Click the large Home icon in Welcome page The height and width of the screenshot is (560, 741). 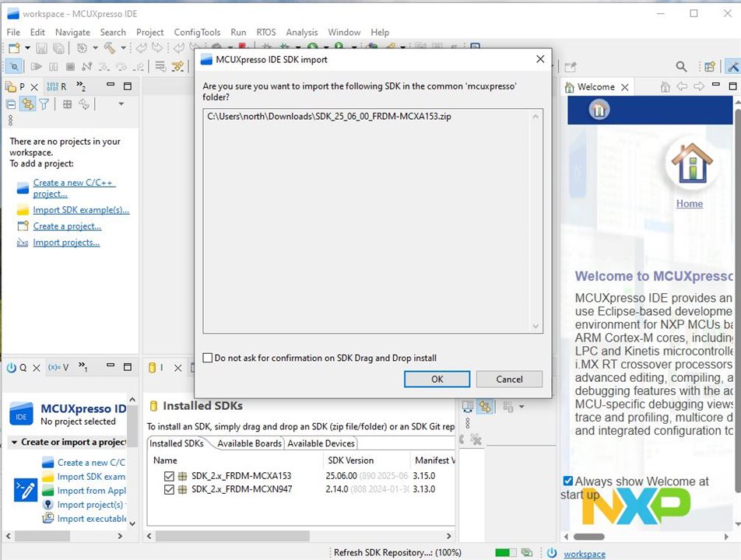pos(692,163)
